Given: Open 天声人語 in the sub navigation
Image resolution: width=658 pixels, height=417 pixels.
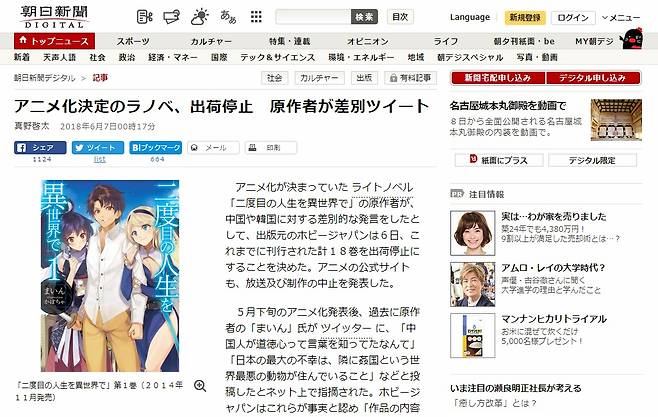Looking at the screenshot, I should point(60,57).
